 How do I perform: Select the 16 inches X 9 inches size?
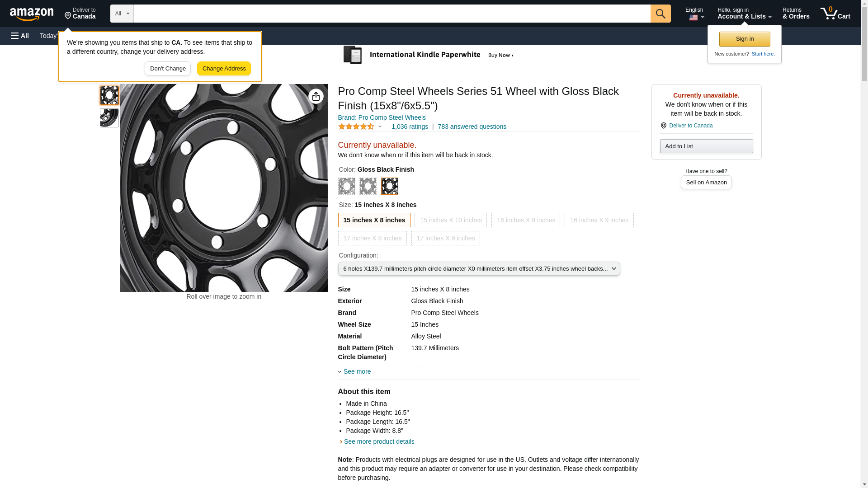pyautogui.click(x=599, y=220)
